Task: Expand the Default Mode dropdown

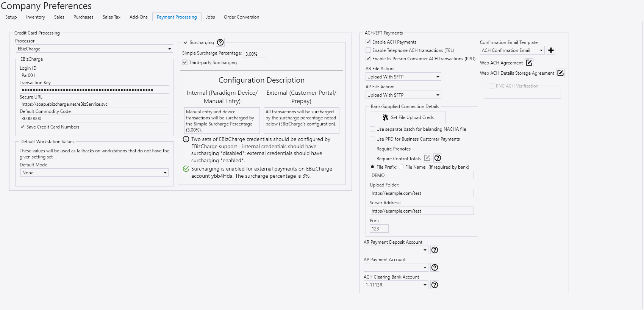Action: pos(165,173)
